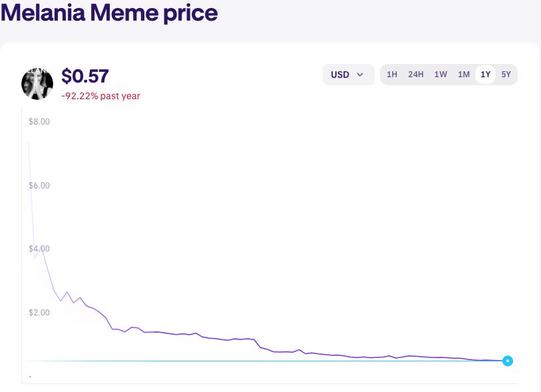Select the 1M time range

coord(463,75)
